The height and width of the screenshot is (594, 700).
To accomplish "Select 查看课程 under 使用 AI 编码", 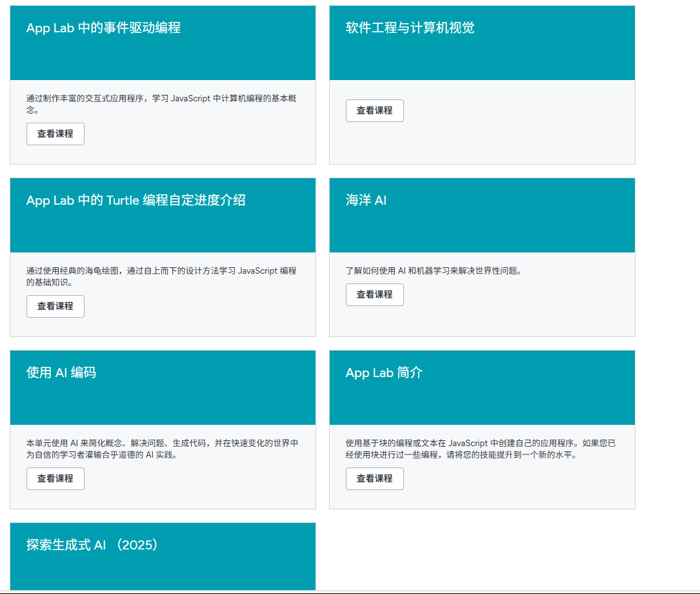I will tap(55, 479).
